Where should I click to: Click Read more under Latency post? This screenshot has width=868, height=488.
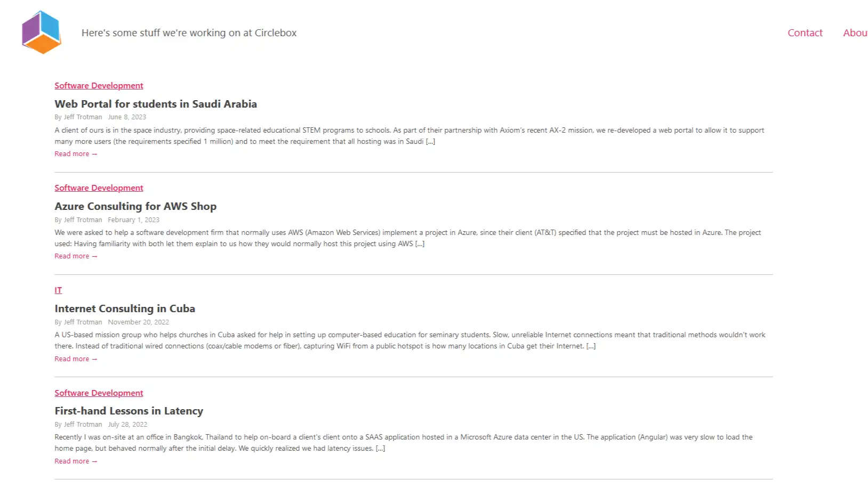pos(76,461)
